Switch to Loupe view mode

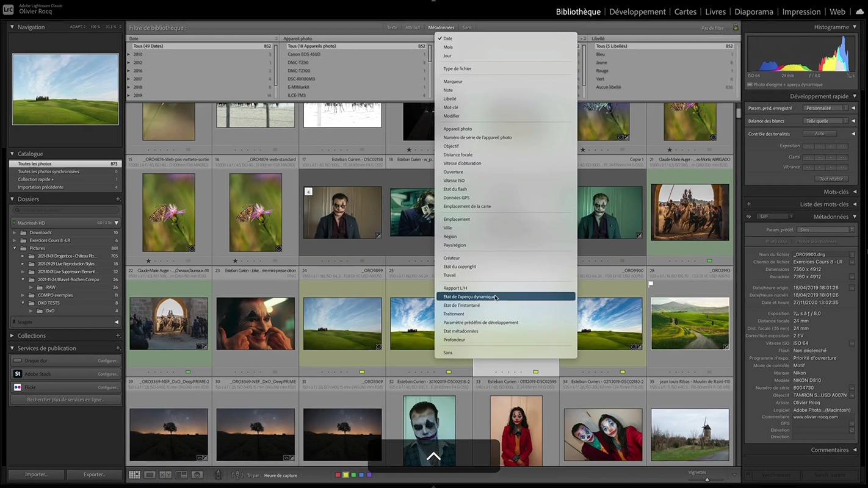(150, 475)
